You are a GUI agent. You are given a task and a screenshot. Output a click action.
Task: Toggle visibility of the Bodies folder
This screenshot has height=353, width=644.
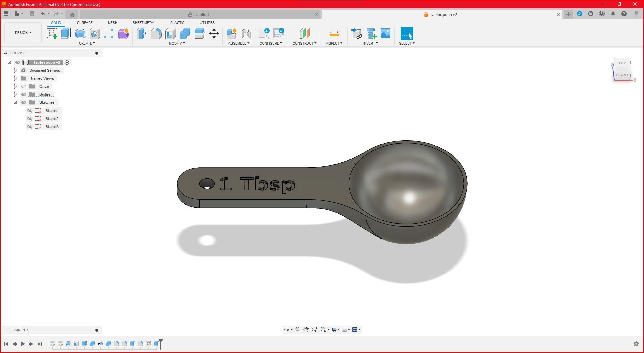(24, 94)
